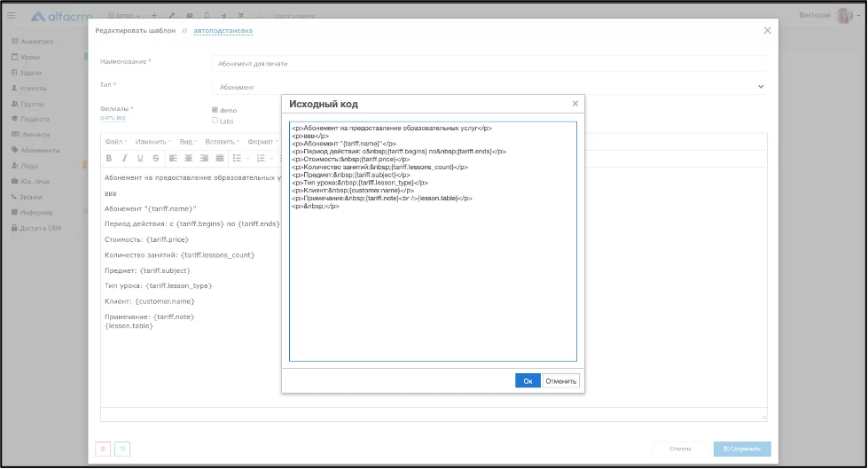The image size is (868, 469).
Task: Open Уроки in sidebar
Action: tap(26, 57)
